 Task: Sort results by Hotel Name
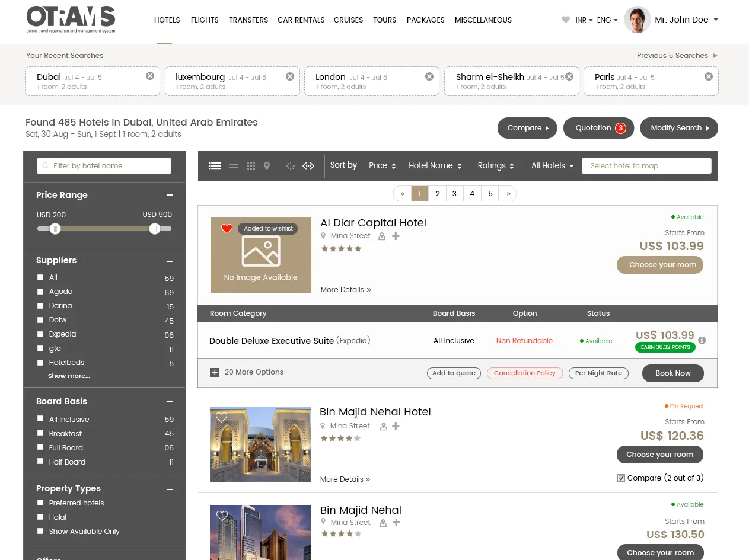[435, 166]
